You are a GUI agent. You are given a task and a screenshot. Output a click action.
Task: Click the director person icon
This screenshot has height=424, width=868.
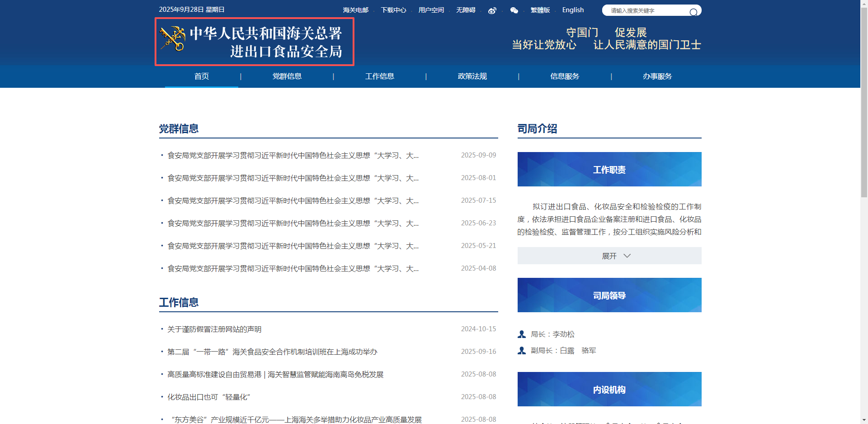522,334
